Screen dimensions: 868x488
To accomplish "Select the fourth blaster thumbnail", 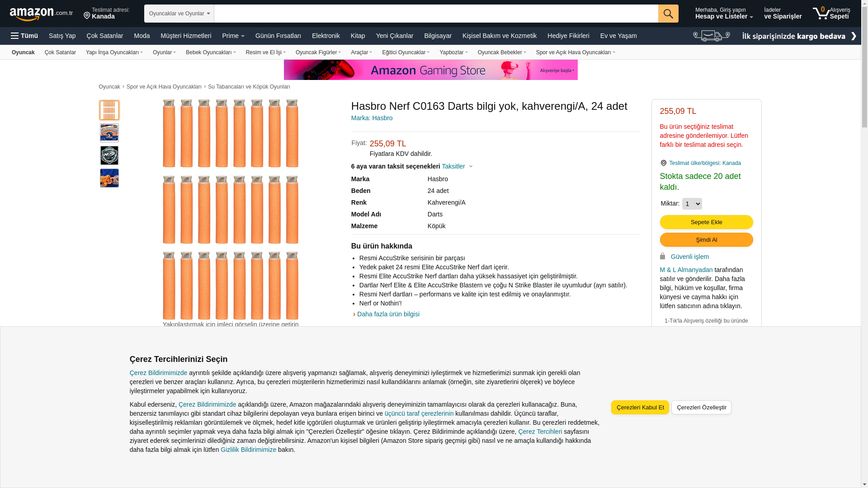I will click(109, 178).
